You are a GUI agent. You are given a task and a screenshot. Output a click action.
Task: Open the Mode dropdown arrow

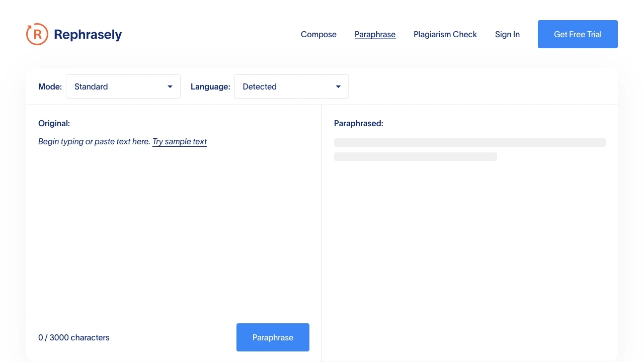coord(170,86)
